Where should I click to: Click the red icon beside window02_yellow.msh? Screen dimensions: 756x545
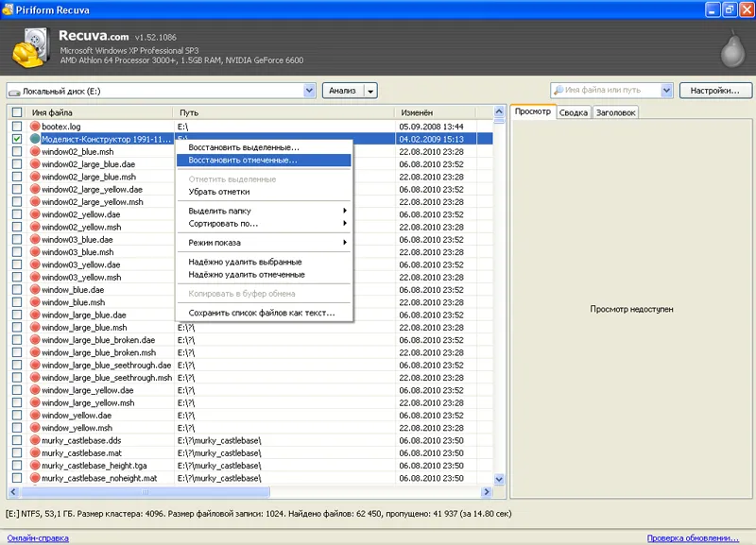point(35,227)
